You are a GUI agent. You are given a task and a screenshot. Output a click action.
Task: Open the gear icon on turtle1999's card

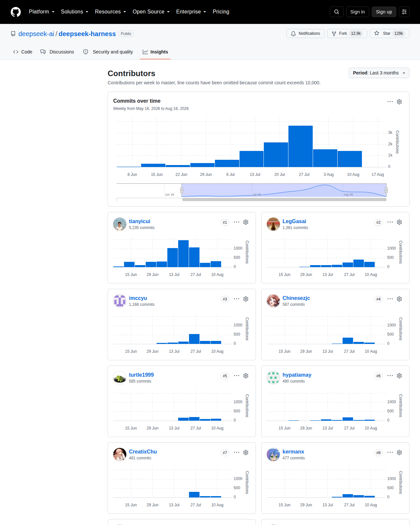point(246,376)
